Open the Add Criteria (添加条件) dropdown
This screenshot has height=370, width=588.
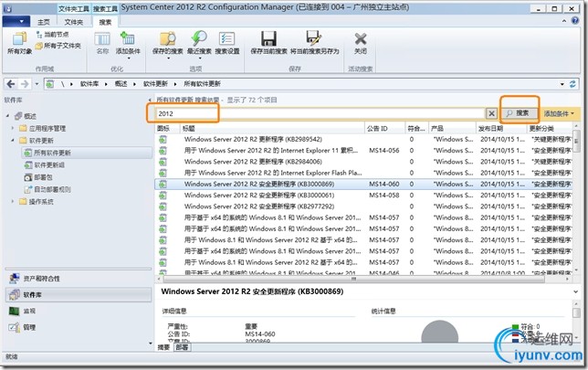coord(559,113)
